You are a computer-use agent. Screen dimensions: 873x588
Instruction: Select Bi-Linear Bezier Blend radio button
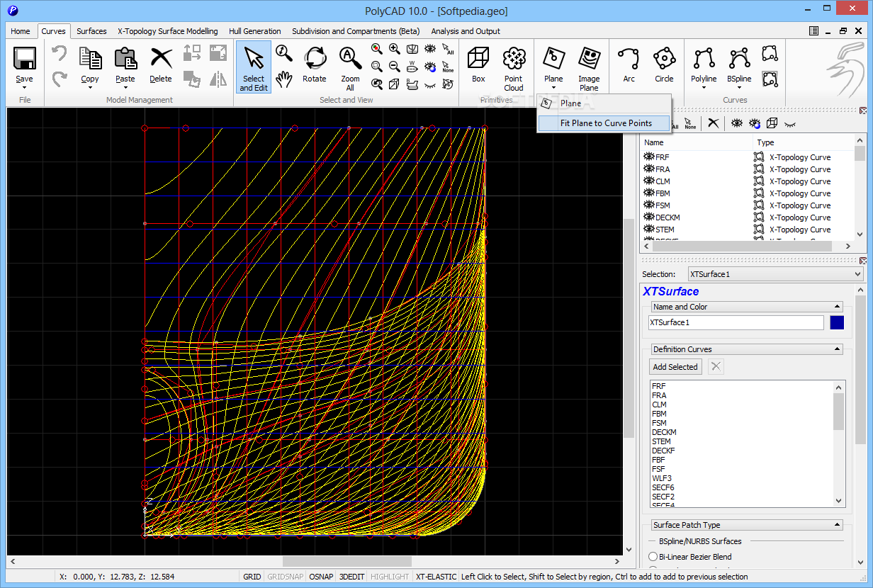653,557
